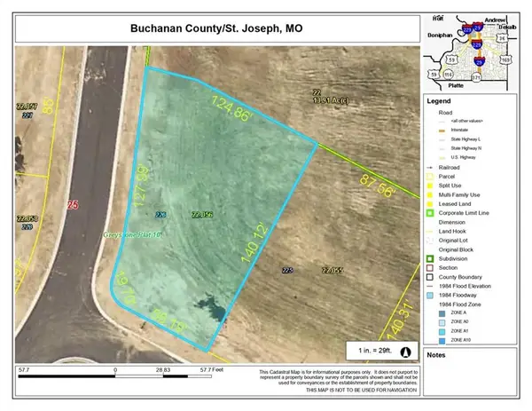Click the county overview inset map
The image size is (532, 411).
[x=471, y=52]
